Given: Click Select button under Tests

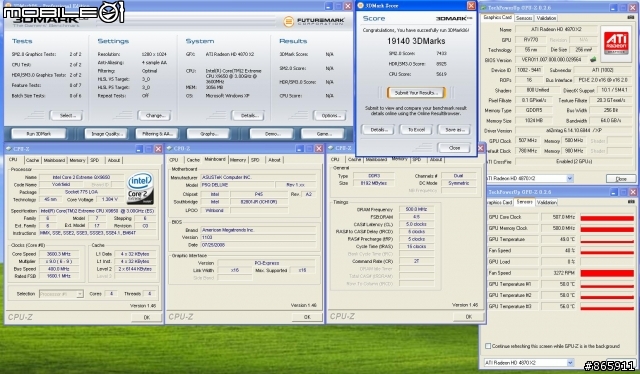Looking at the screenshot, I should point(66,116).
